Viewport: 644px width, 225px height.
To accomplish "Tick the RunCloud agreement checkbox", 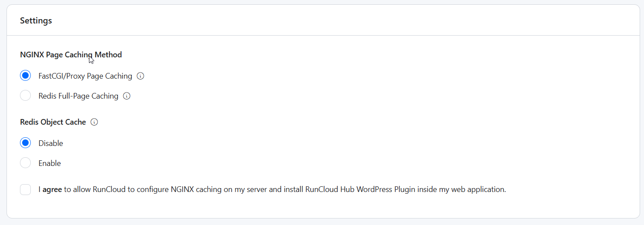I will (x=26, y=189).
